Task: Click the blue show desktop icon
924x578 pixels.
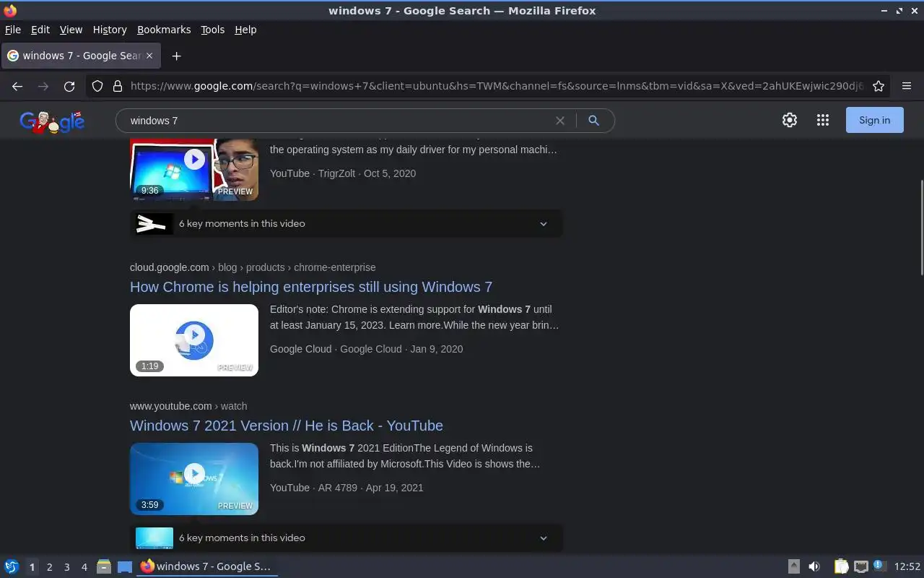Action: [125, 567]
